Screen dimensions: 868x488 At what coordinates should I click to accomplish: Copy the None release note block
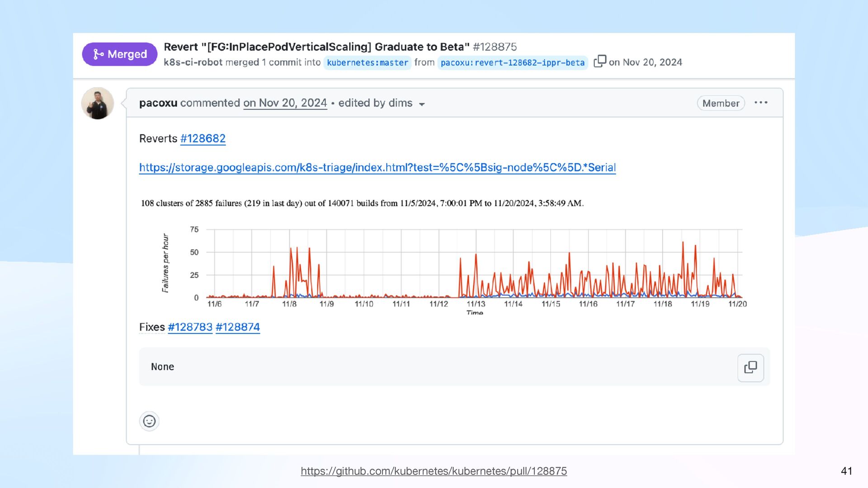[750, 367]
